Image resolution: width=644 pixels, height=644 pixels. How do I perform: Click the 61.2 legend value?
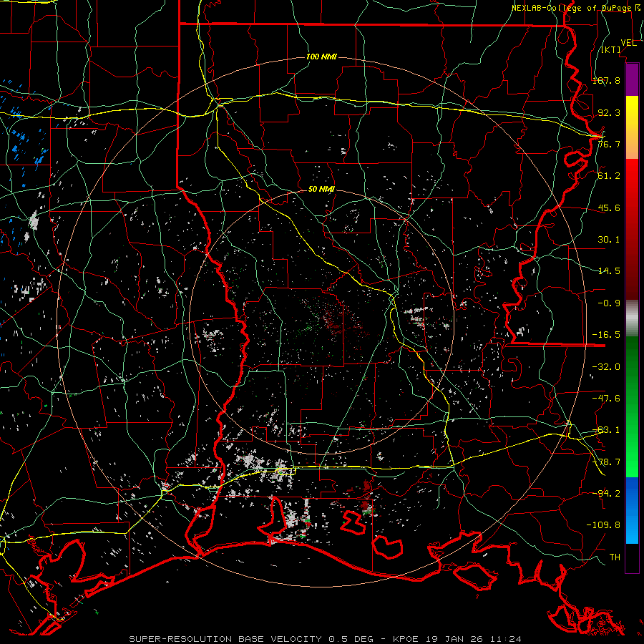click(609, 176)
